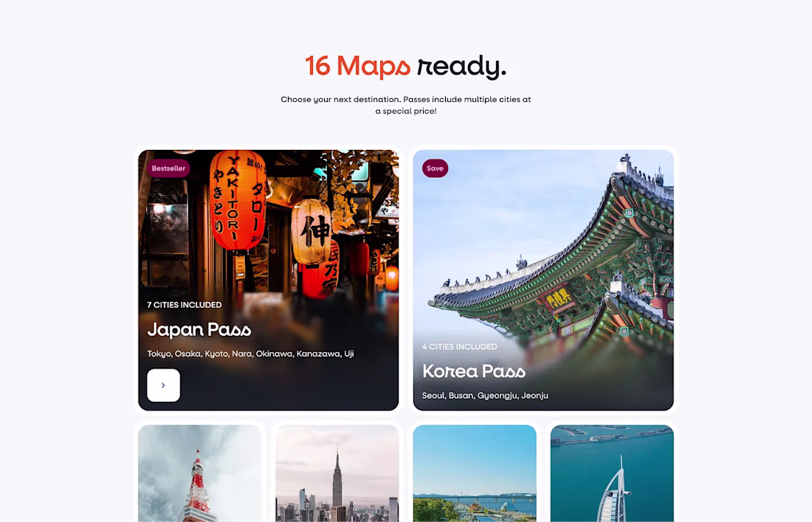
Task: Click the city list 'Tokyo, Osaka, Kyoto, Nara...'
Action: tap(251, 354)
